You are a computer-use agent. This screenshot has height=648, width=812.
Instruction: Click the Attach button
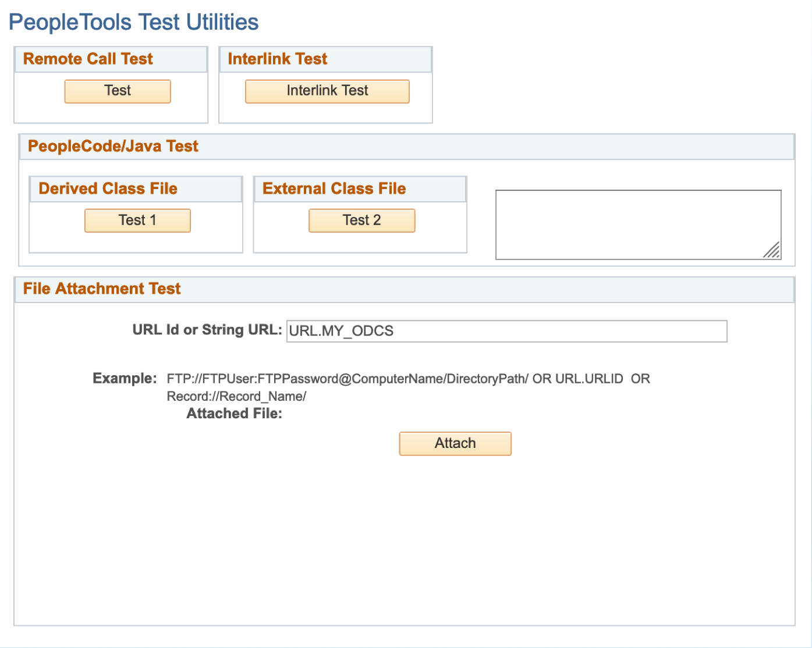(455, 444)
